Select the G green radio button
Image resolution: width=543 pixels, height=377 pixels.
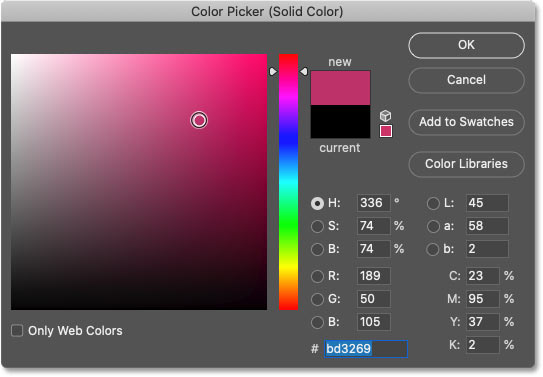[317, 299]
